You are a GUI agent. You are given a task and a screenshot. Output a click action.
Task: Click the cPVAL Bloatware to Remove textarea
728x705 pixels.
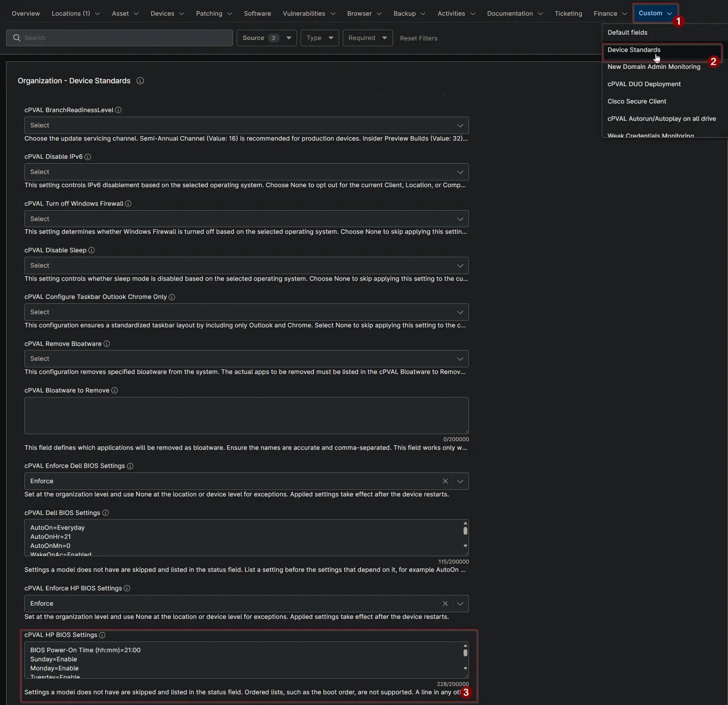point(246,416)
